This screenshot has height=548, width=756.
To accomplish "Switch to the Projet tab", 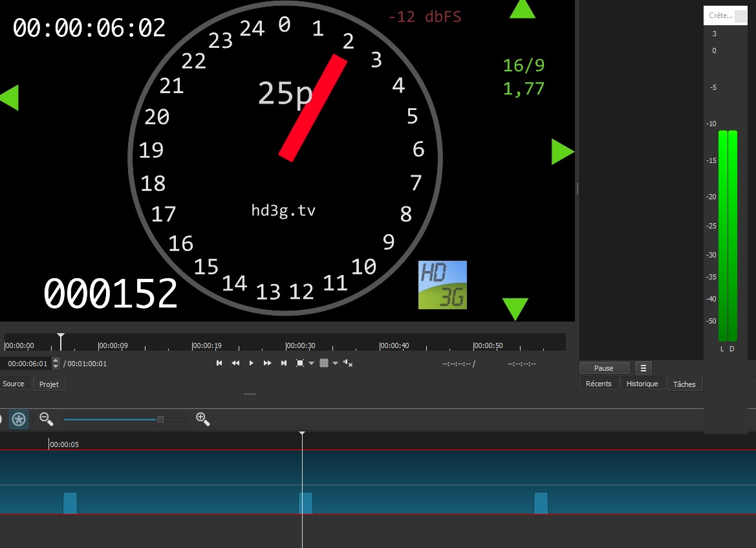I will [49, 384].
